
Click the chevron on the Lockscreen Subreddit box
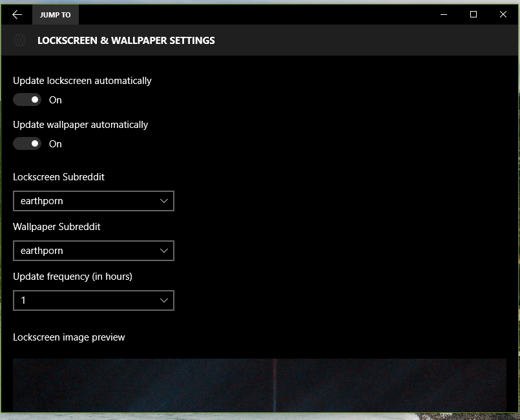coord(163,201)
